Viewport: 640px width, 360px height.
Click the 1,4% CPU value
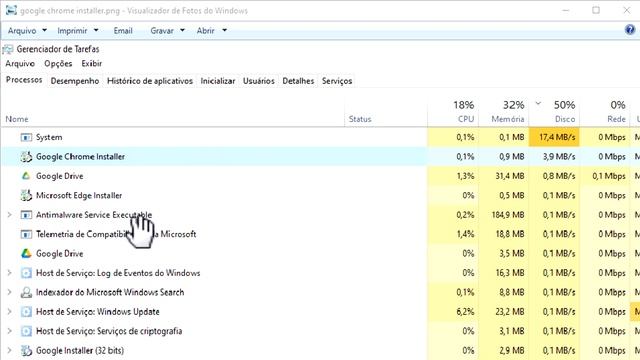[465, 234]
